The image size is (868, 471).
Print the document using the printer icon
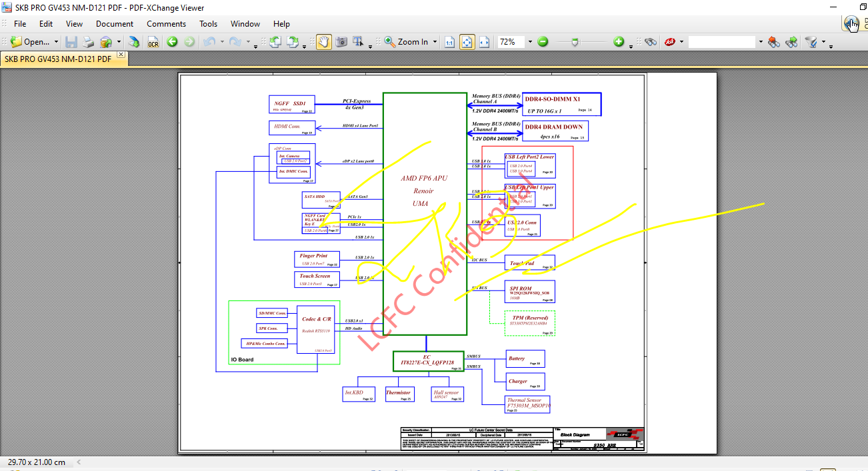pyautogui.click(x=89, y=41)
